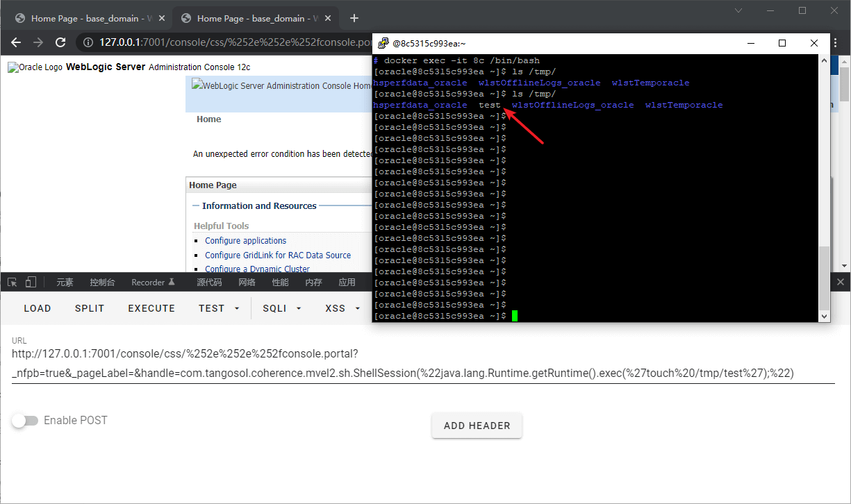Viewport: 851px width, 504px height.
Task: Open the 内存 DevTools tab
Action: tap(313, 283)
